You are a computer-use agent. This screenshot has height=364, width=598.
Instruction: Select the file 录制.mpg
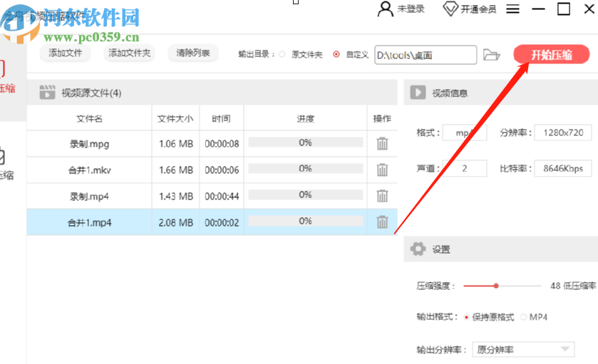pyautogui.click(x=89, y=144)
